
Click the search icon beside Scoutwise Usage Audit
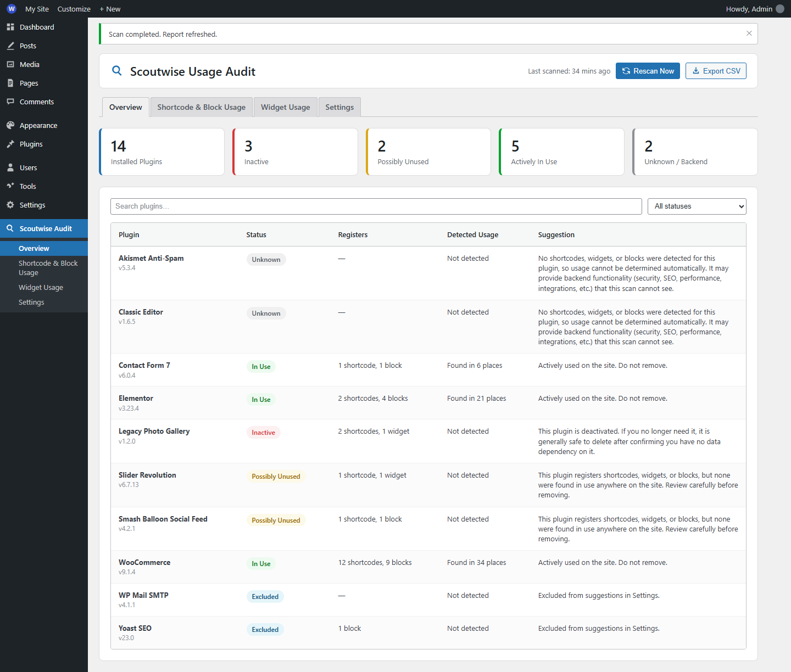(x=117, y=71)
